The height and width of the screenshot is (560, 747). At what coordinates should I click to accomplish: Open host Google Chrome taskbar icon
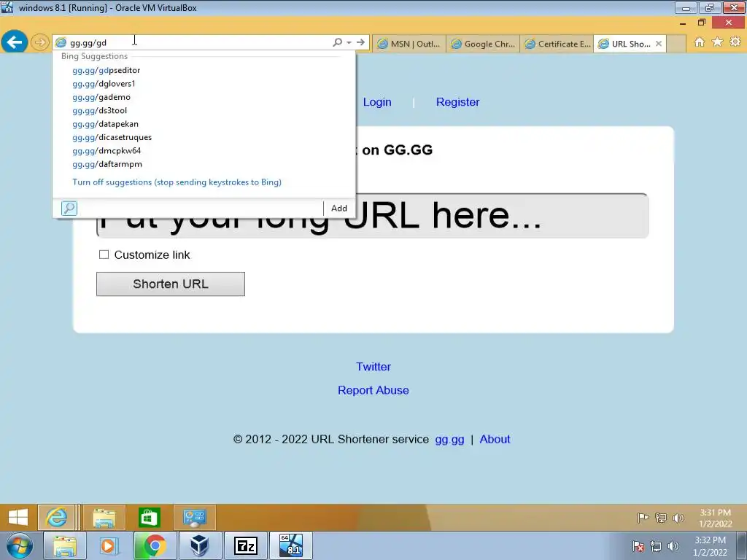coord(155,545)
